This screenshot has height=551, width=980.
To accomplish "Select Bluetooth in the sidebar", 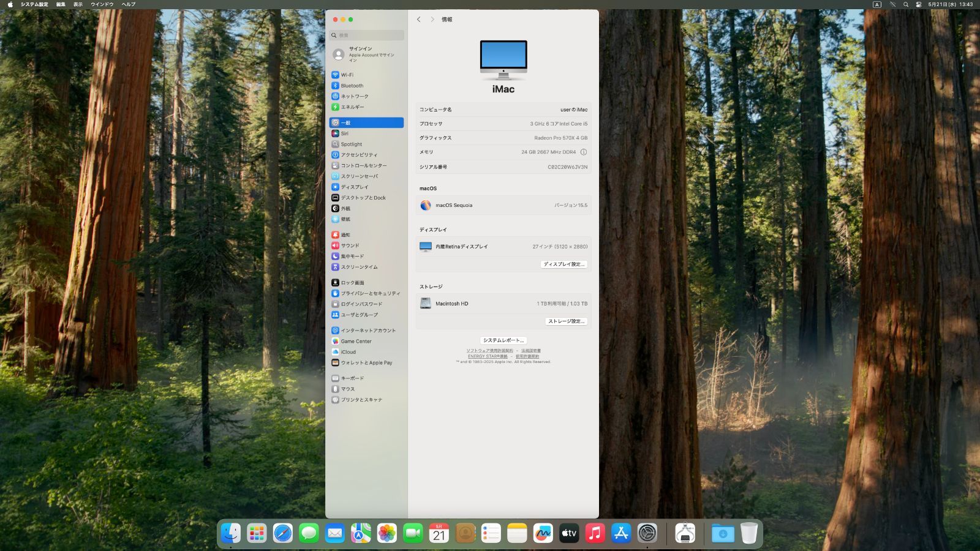I will 352,86.
